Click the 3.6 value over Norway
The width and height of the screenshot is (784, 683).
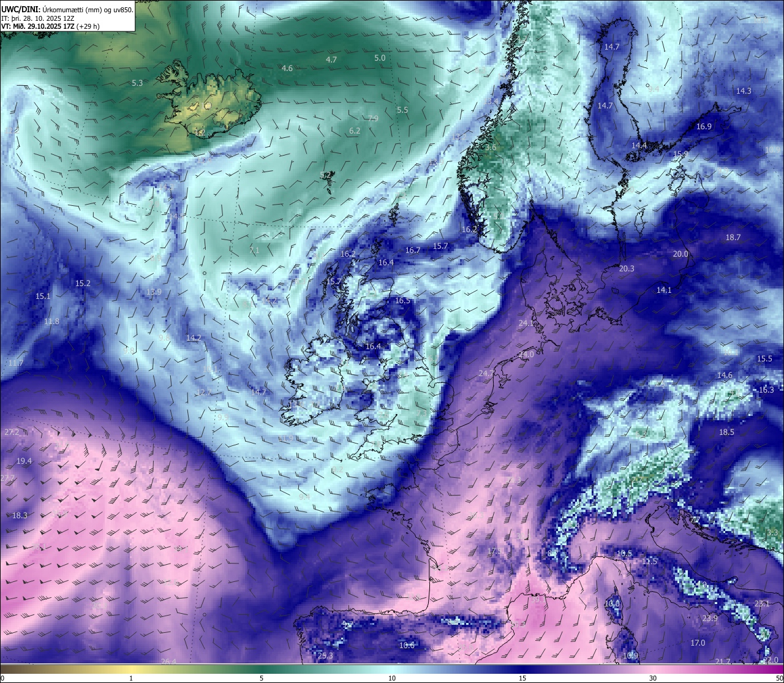(491, 148)
